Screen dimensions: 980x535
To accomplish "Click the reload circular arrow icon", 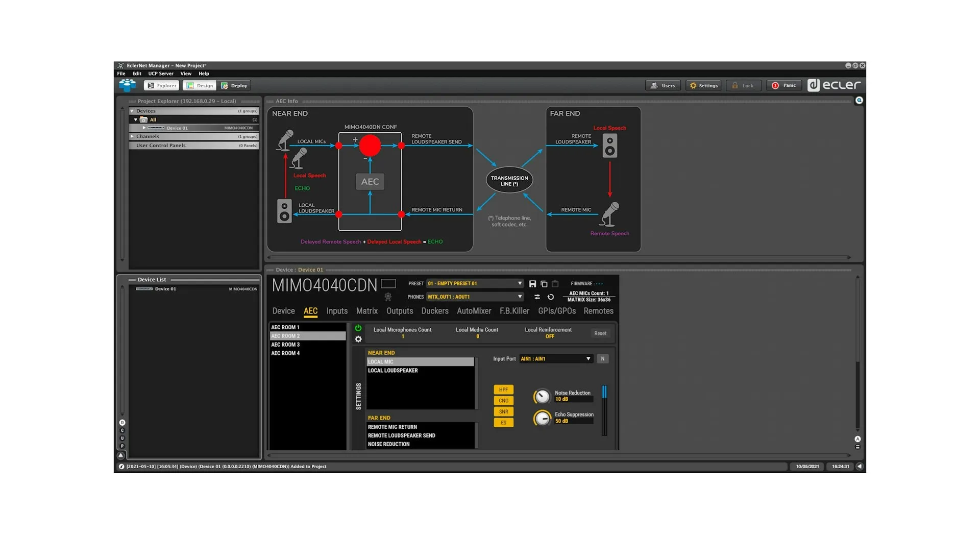I will pyautogui.click(x=550, y=297).
